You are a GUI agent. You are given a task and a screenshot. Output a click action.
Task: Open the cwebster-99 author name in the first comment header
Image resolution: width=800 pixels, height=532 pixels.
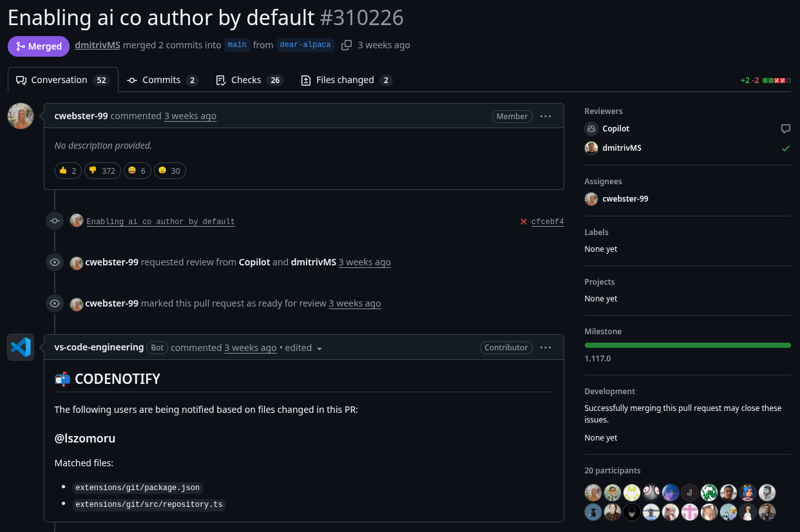pyautogui.click(x=81, y=116)
